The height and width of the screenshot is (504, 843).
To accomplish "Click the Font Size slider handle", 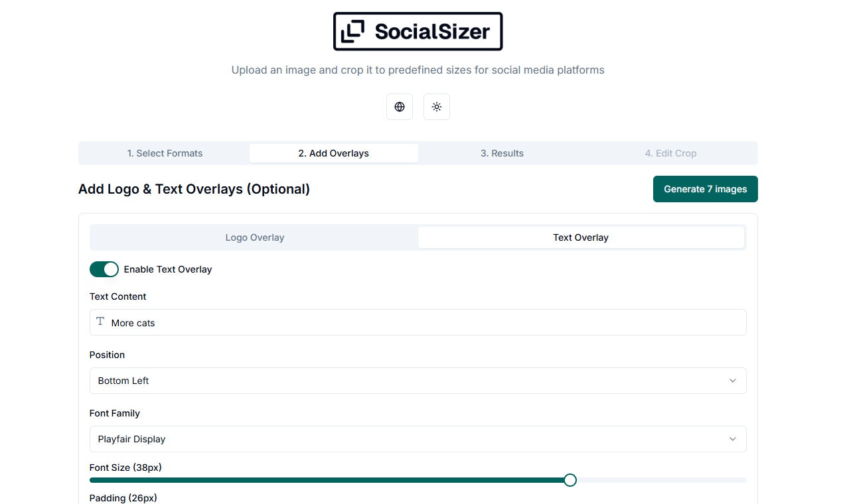I will [570, 480].
